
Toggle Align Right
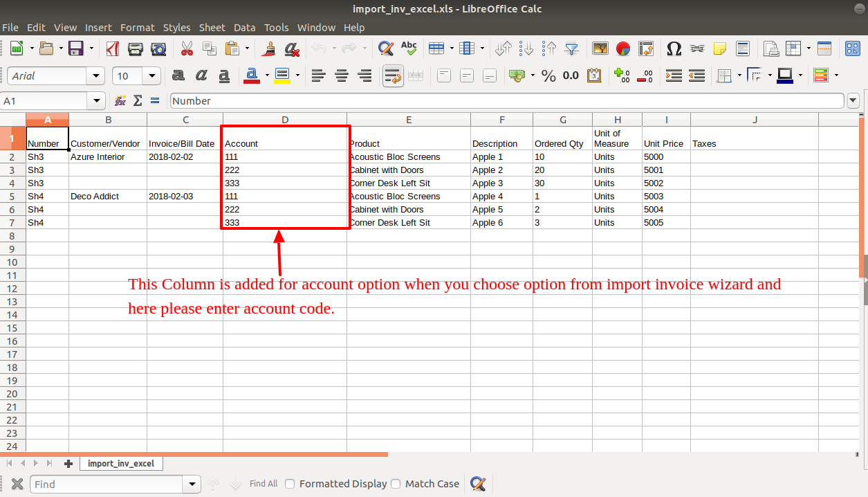pos(364,75)
